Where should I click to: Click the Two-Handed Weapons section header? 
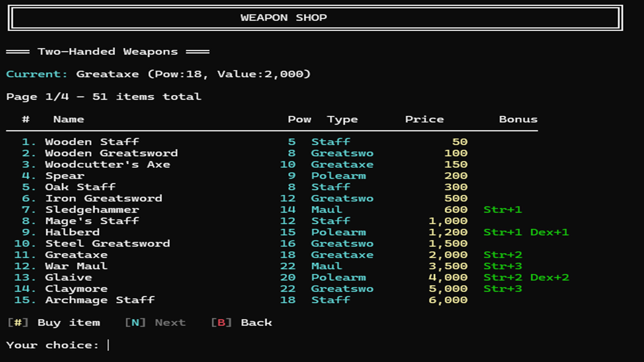tap(107, 51)
